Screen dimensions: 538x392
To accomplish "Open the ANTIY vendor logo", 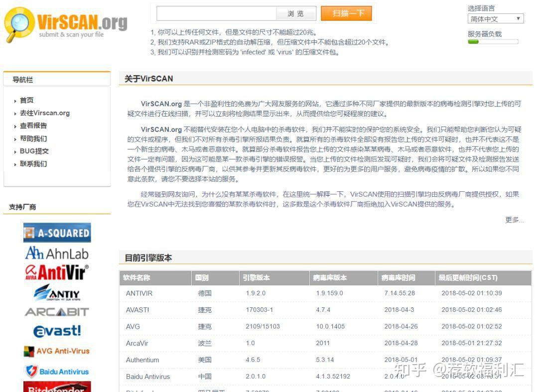I will coord(57,292).
